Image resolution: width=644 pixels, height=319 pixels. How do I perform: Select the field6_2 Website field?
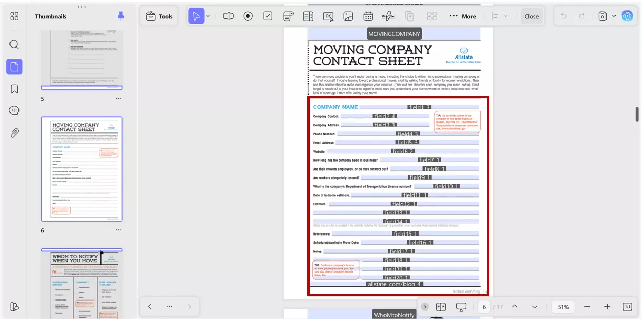[x=402, y=152]
